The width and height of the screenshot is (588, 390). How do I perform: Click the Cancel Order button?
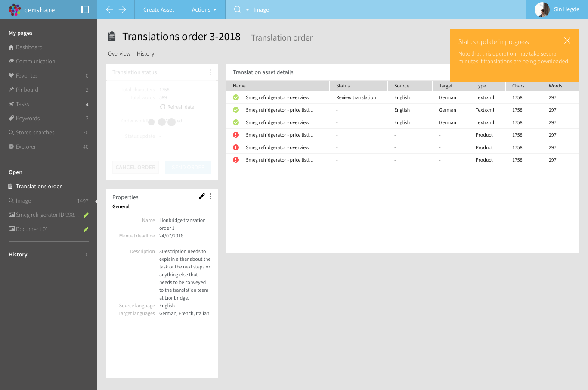click(136, 167)
